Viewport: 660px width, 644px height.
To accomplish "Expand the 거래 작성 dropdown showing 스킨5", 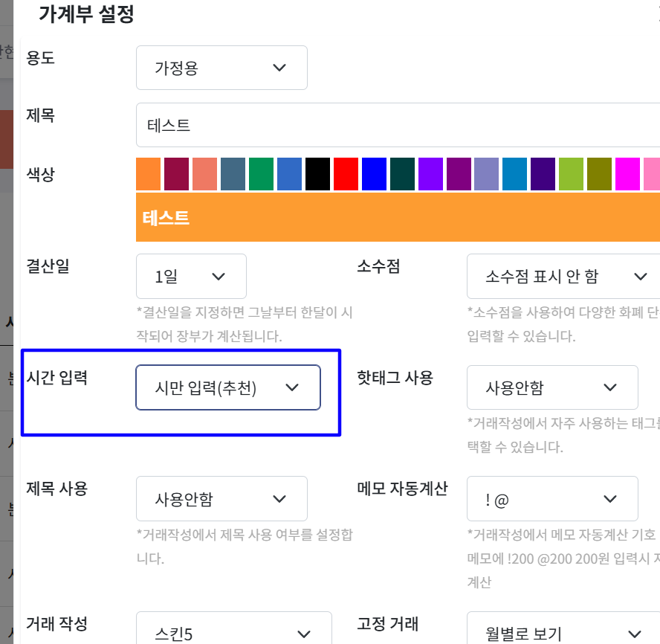I will point(233,633).
